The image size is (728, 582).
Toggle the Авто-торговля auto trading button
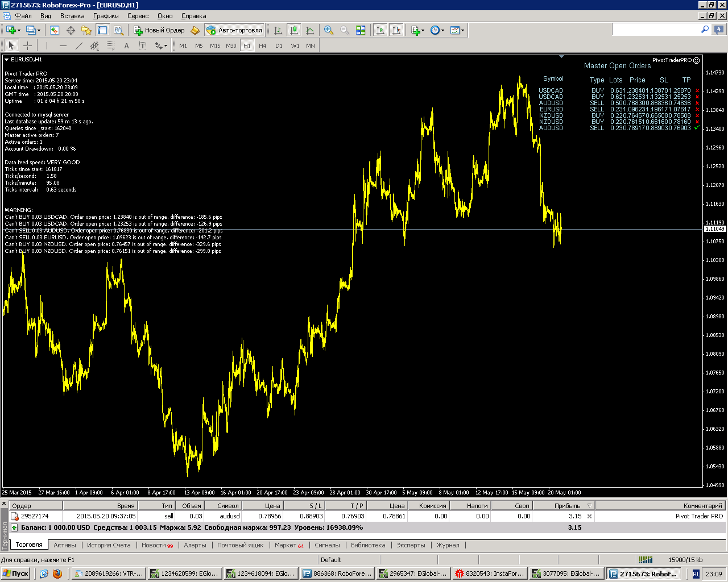[234, 30]
